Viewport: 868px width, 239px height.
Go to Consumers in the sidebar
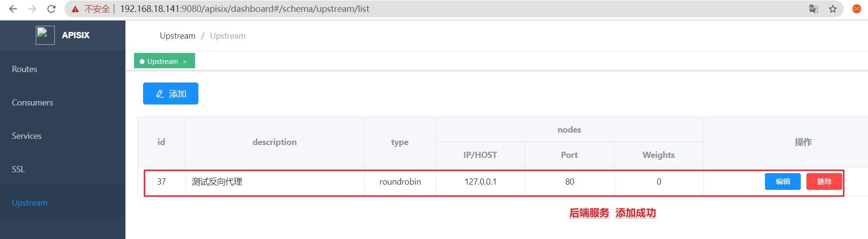click(x=32, y=103)
